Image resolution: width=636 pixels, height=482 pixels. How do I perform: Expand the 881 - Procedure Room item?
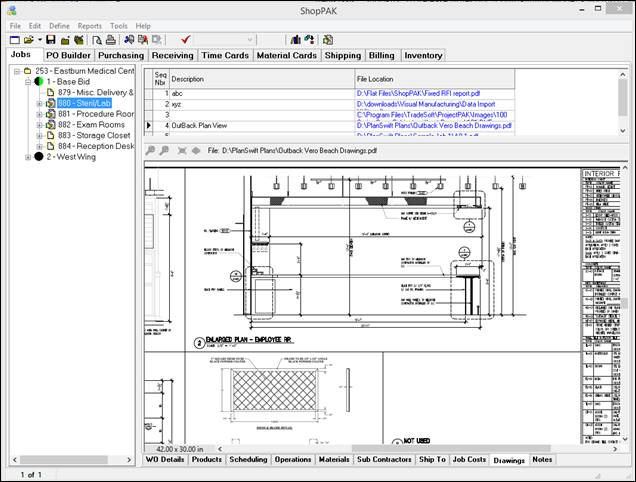(x=41, y=114)
